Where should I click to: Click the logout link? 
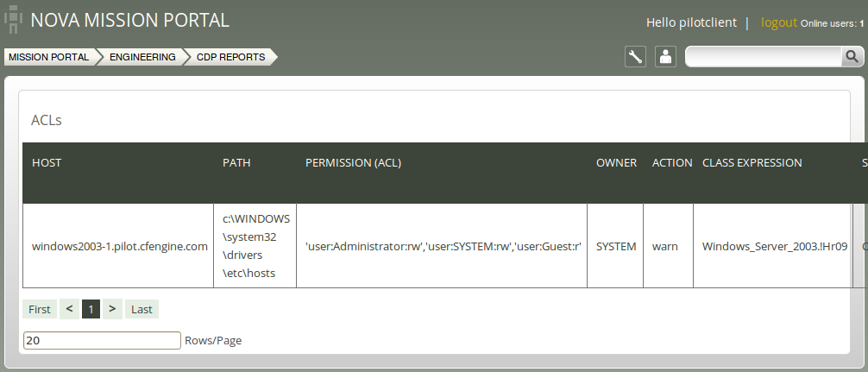click(779, 22)
